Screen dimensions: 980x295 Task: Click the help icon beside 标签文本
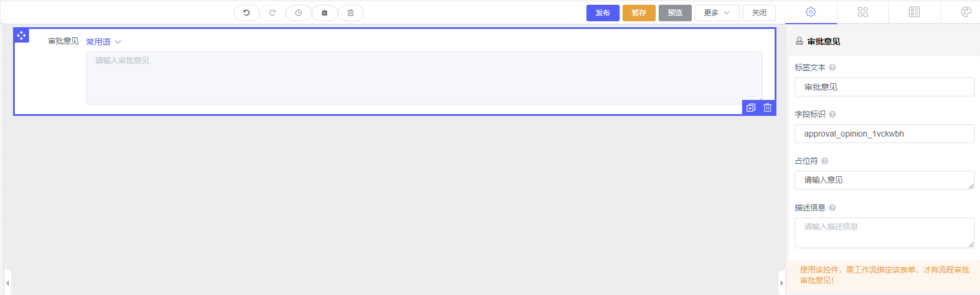point(832,67)
